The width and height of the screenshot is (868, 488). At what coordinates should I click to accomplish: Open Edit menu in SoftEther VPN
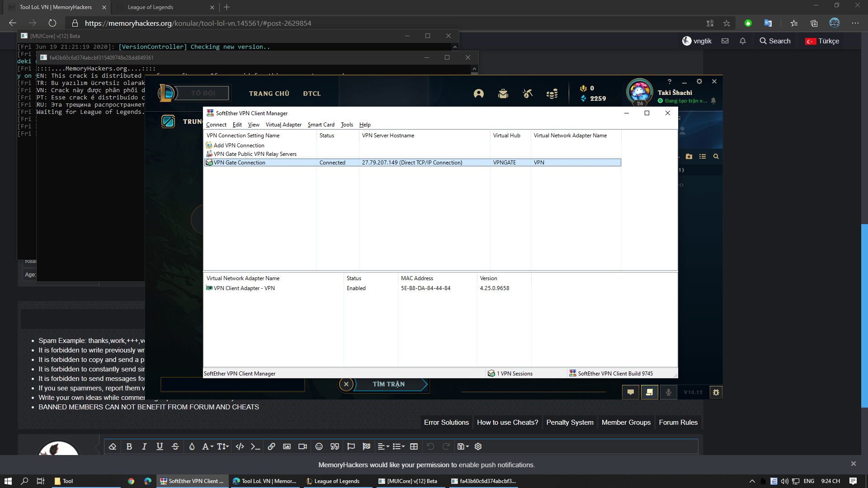pyautogui.click(x=237, y=125)
